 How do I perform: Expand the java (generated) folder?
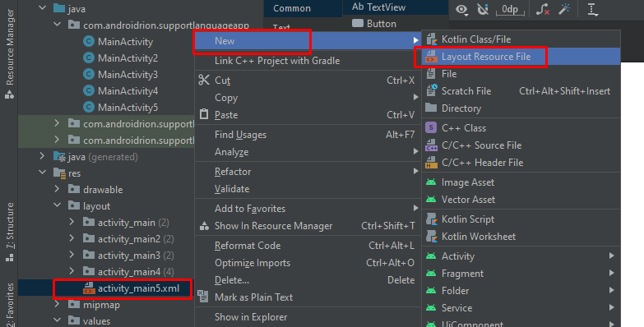point(42,156)
